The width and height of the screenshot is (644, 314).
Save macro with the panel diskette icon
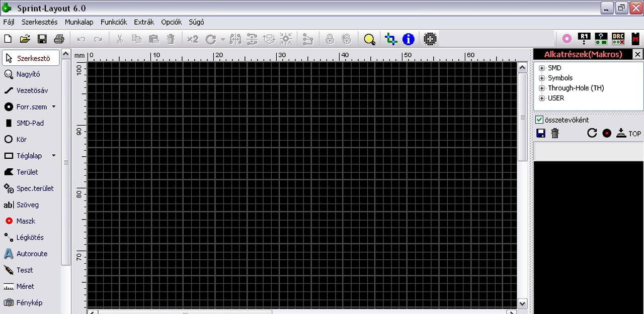(x=541, y=134)
